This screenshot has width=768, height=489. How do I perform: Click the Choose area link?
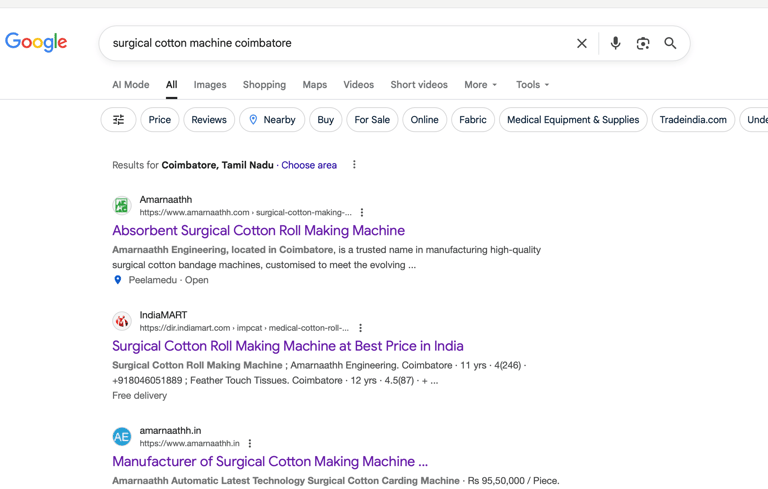[309, 165]
